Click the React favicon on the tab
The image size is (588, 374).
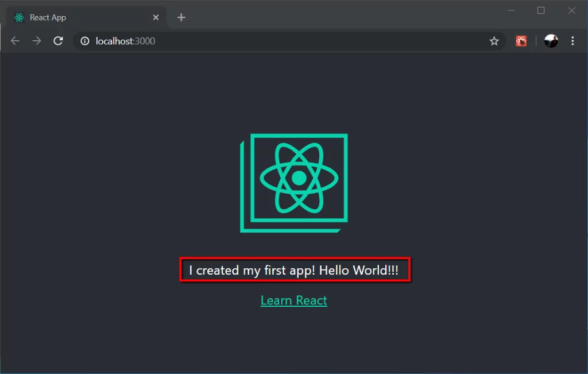point(19,18)
